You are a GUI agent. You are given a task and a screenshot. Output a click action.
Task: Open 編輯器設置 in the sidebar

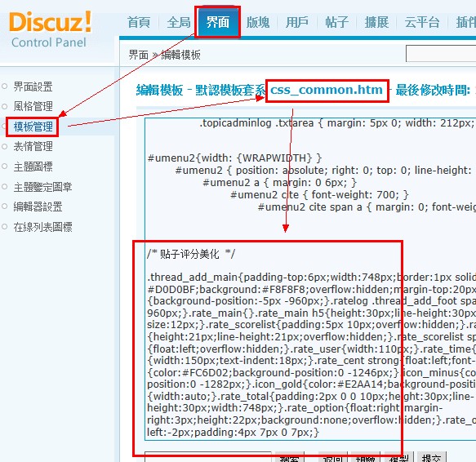(38, 207)
